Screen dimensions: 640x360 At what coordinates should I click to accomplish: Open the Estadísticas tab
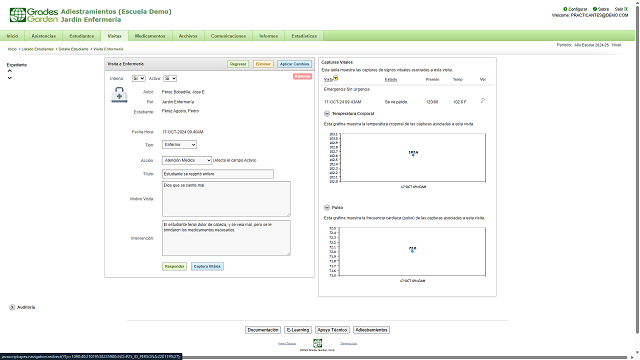(x=304, y=36)
